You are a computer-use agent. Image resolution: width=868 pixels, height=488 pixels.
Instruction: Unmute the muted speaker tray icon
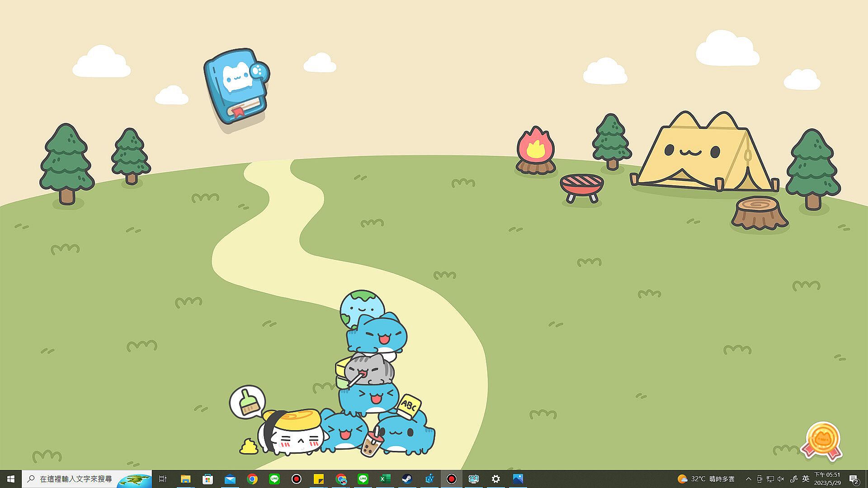(781, 479)
